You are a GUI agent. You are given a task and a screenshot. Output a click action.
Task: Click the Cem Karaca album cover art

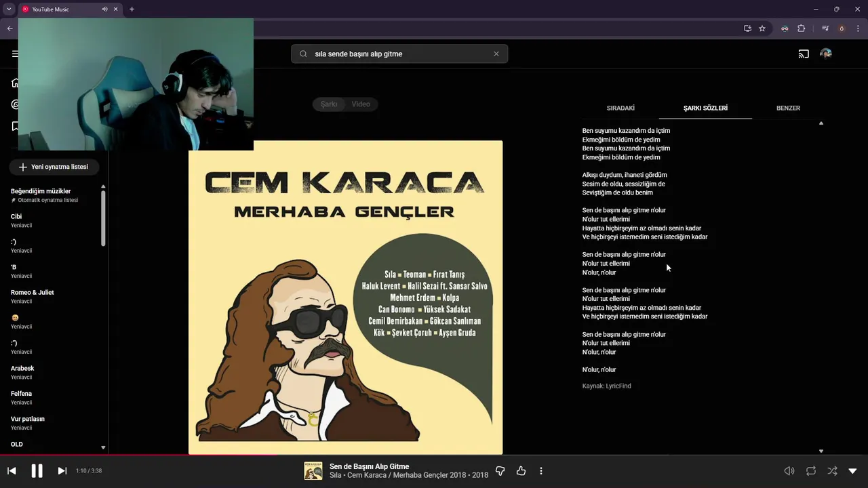click(345, 298)
